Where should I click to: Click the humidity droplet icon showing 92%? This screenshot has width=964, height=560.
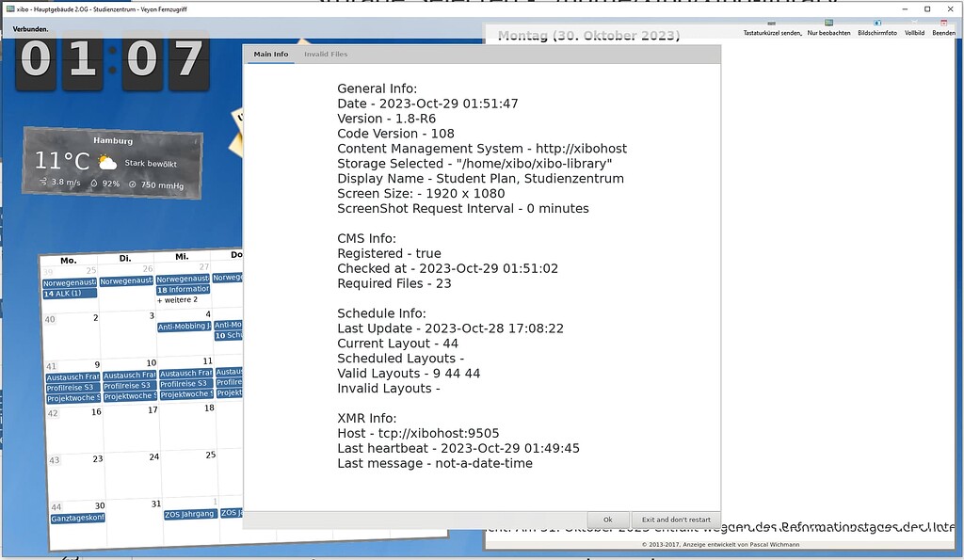[93, 184]
